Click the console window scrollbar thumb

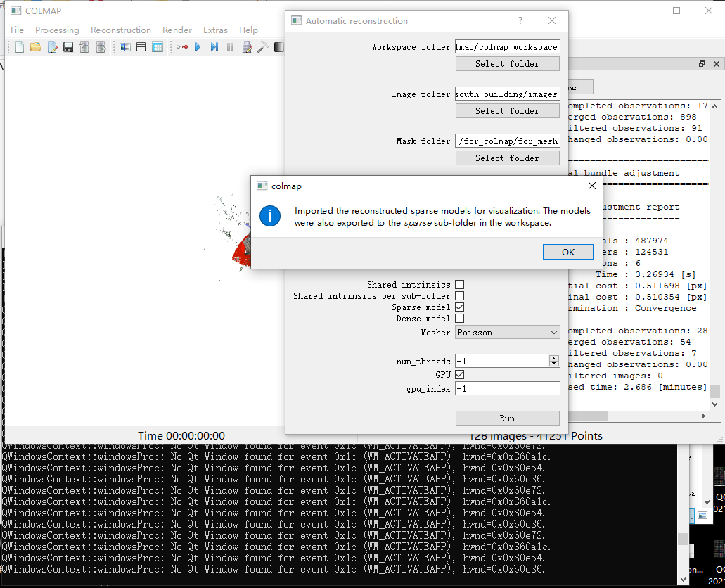683,539
